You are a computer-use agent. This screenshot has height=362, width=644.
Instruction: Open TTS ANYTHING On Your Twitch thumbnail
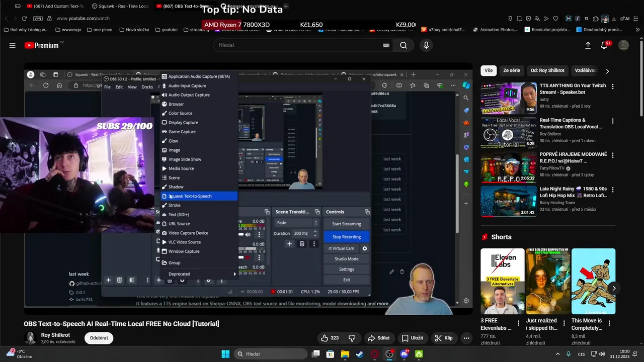[509, 98]
